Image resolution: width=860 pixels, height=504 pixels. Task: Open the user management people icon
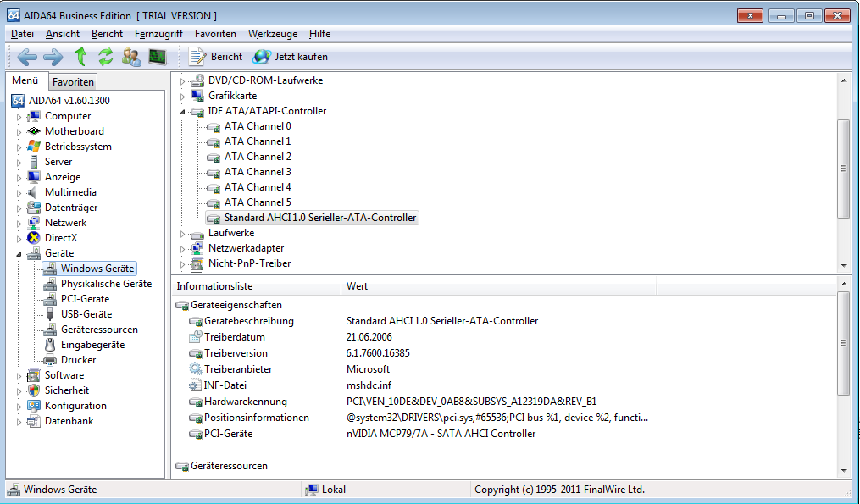point(131,57)
